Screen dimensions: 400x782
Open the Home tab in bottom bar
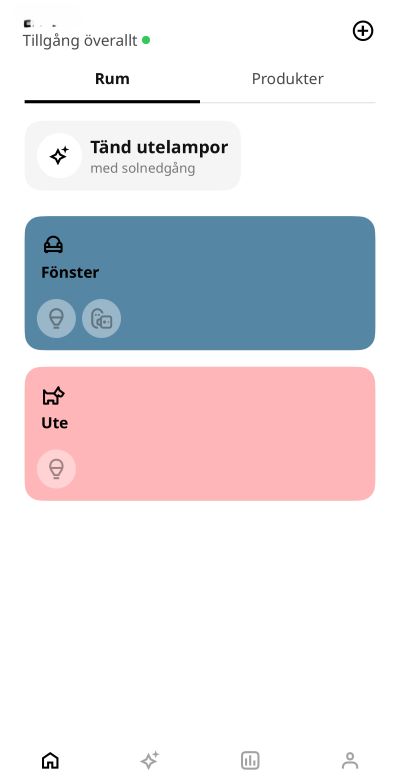(x=50, y=761)
